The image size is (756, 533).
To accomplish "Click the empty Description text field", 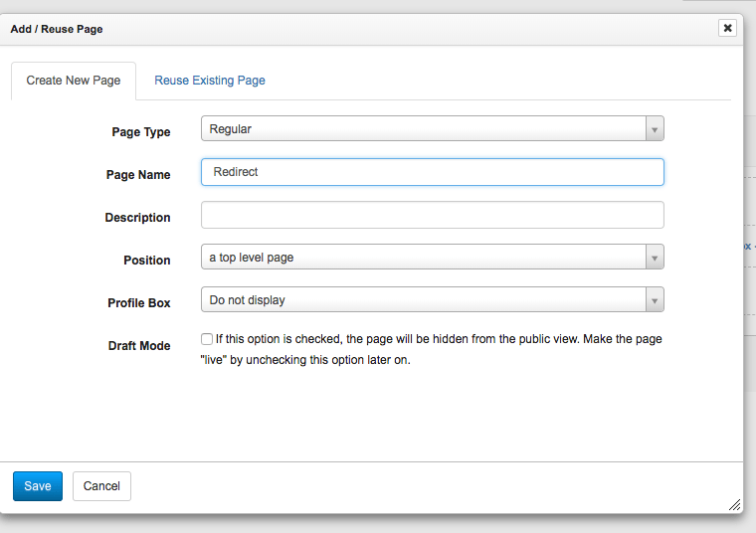I will click(x=432, y=215).
